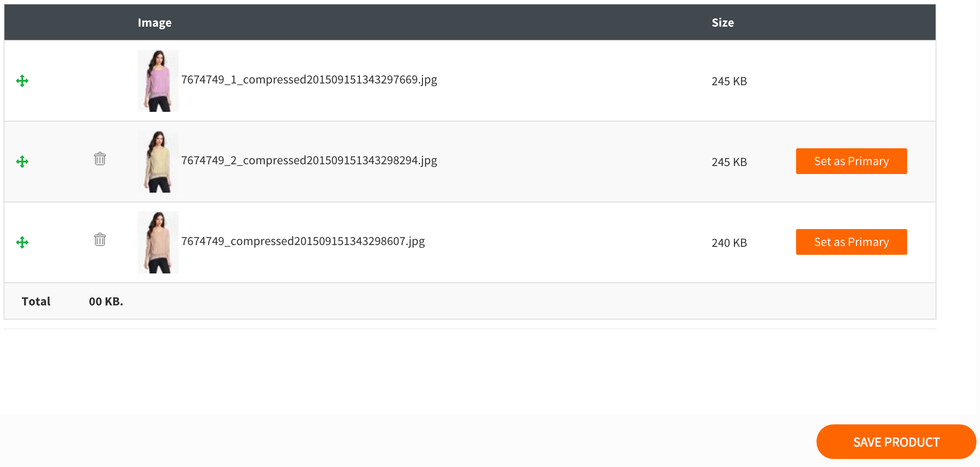This screenshot has width=980, height=467.
Task: Select filename 7674749_2_compressed201509151343298294.jpg
Action: pos(309,161)
